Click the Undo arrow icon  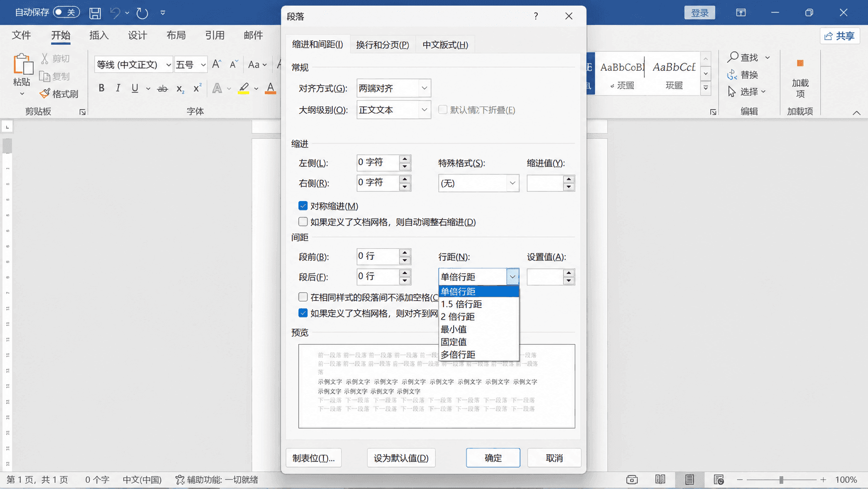(115, 13)
